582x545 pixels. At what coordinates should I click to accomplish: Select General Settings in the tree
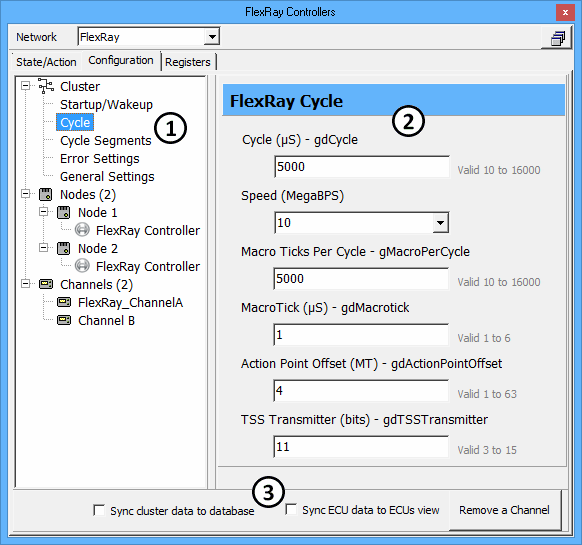[107, 177]
